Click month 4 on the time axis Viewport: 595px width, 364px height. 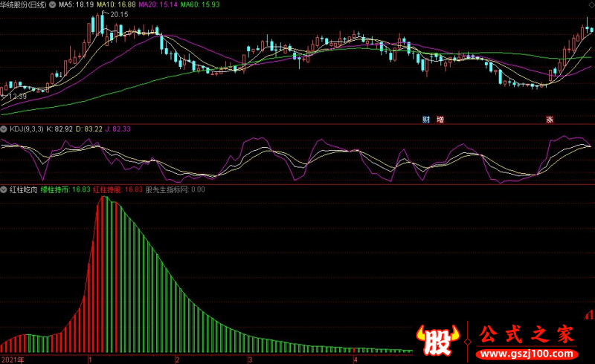point(356,360)
